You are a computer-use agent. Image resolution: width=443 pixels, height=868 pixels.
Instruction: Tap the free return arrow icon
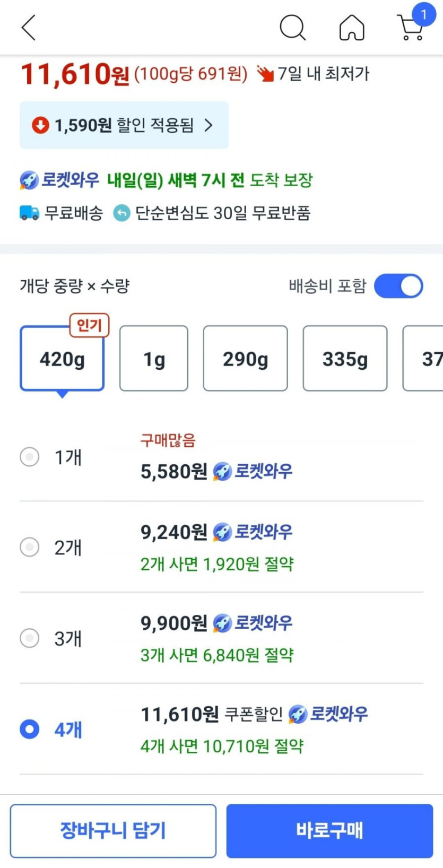coord(121,213)
